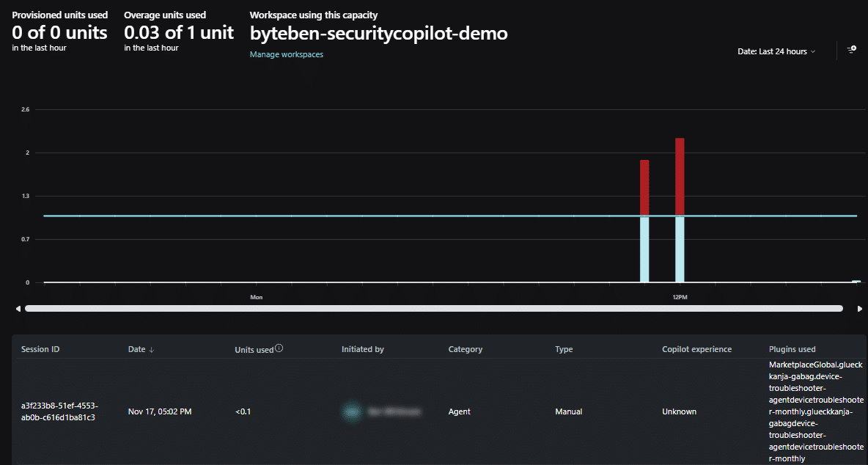Select session ID a3f233b8 in table row

59,411
